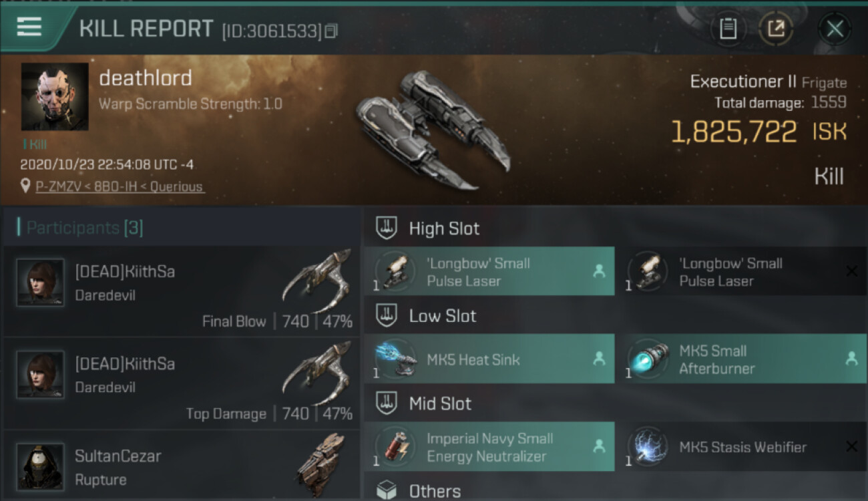Select the dropped 'Longbow' Small Pulse Laser

click(x=489, y=272)
